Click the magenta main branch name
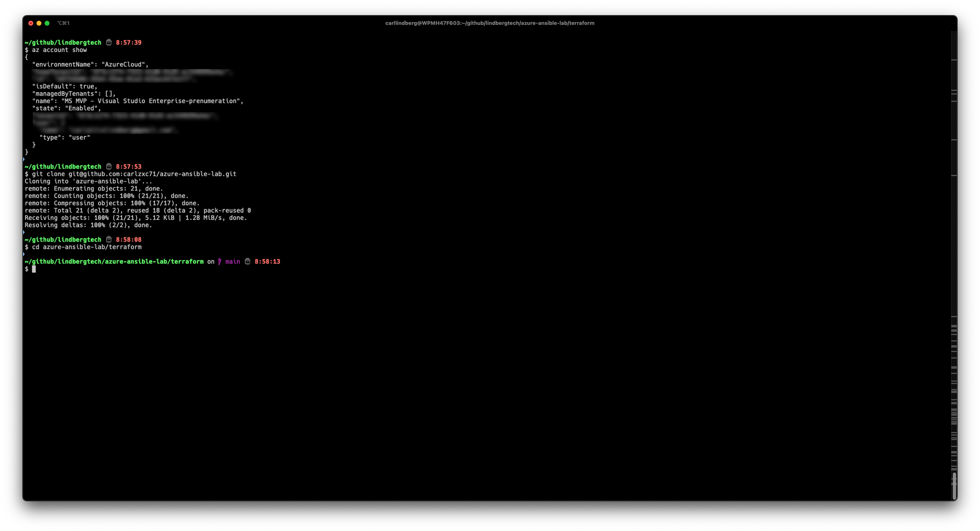This screenshot has width=980, height=531. pyautogui.click(x=233, y=262)
